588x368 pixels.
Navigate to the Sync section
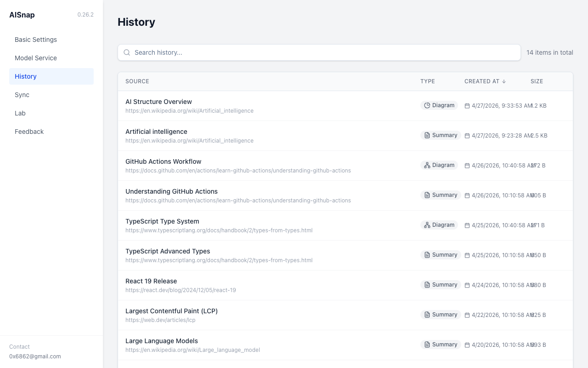point(22,95)
